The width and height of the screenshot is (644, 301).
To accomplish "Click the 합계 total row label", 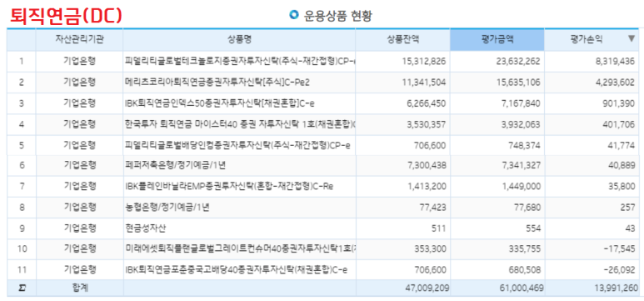I will [x=80, y=288].
